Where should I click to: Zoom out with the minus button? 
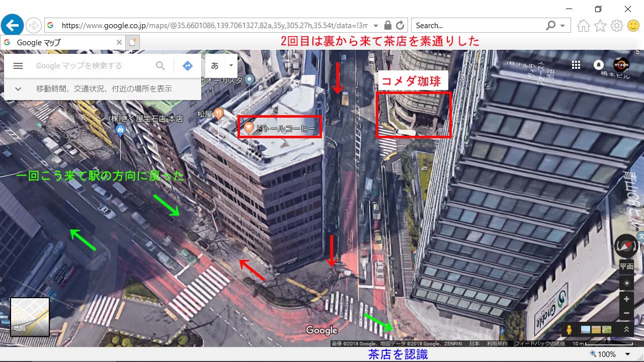(x=626, y=313)
